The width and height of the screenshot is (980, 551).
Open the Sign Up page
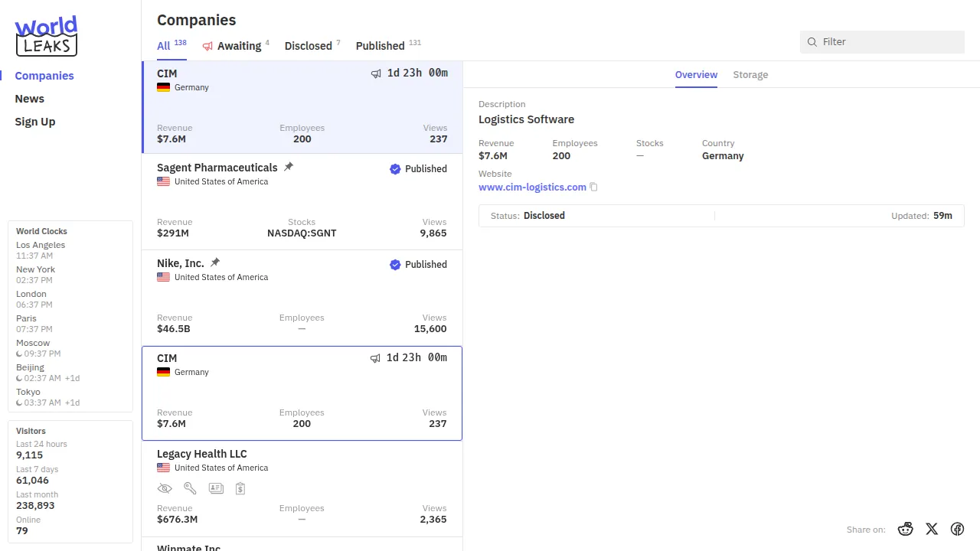coord(35,122)
